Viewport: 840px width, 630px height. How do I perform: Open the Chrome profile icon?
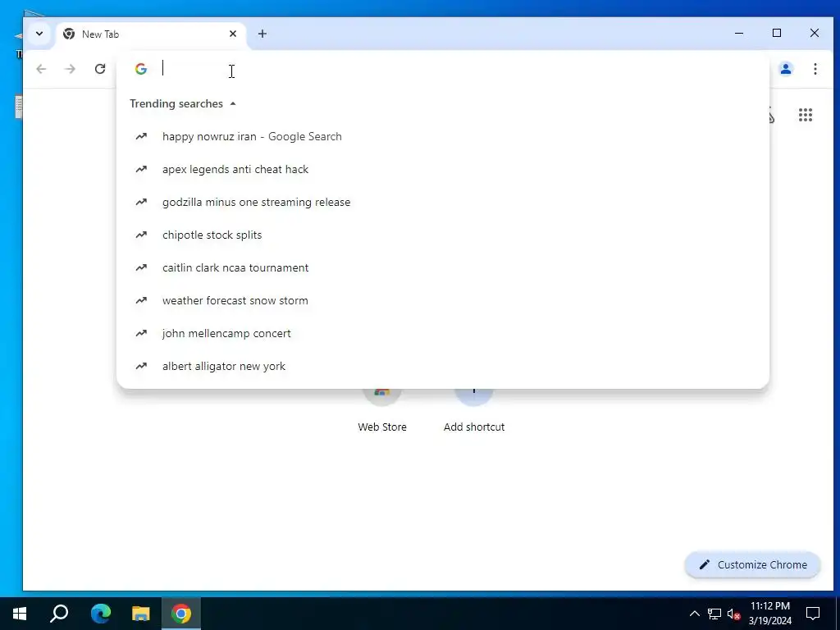point(785,69)
